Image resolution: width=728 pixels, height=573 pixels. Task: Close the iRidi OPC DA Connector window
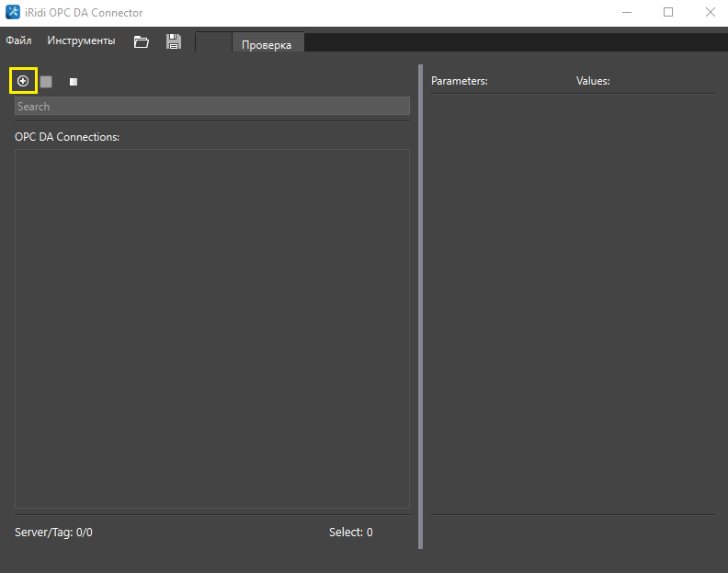710,13
